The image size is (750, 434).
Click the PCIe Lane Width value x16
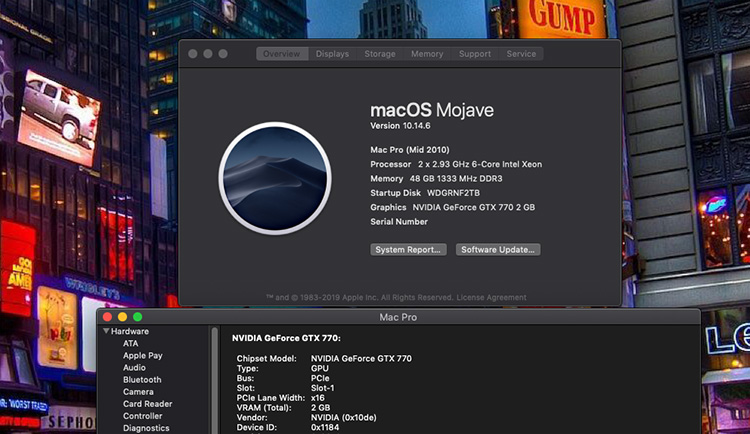coord(318,398)
